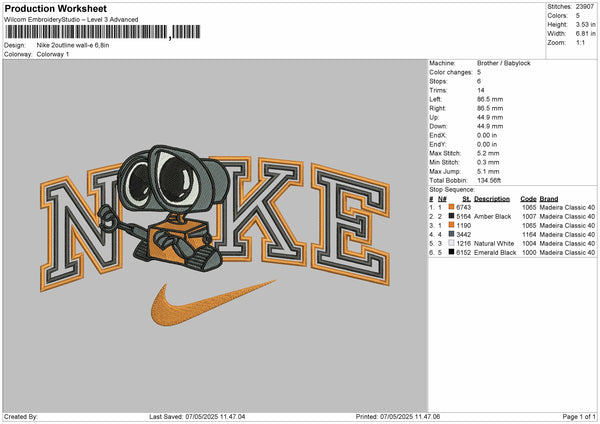Click the Up value 44.9 mm
This screenshot has height=424, width=600.
490,117
